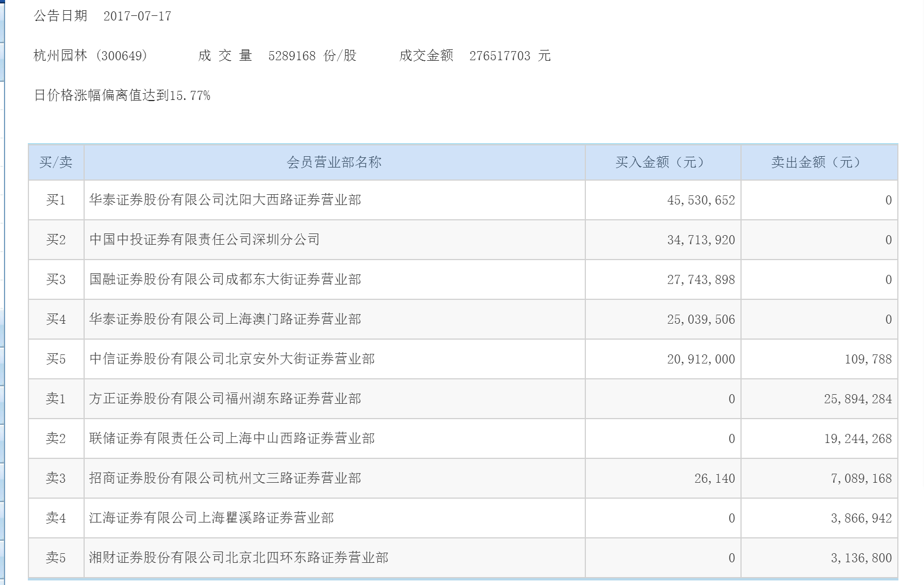924x585 pixels.
Task: Click the 买入金额（元） column header
Action: tap(663, 162)
